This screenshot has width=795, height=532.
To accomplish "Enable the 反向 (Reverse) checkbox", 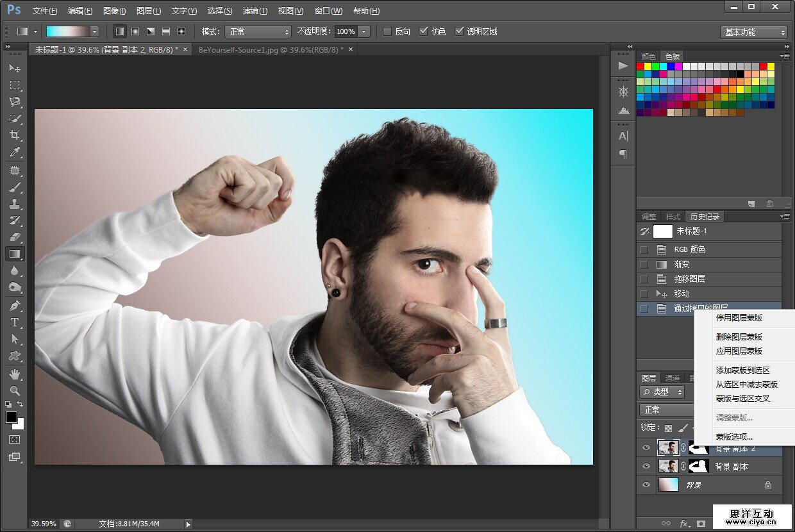I will (x=387, y=31).
